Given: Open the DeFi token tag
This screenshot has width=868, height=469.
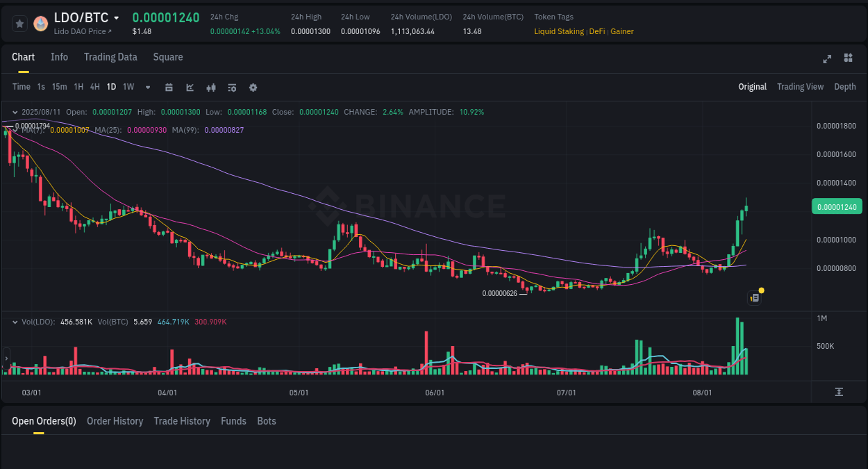Looking at the screenshot, I should 598,31.
